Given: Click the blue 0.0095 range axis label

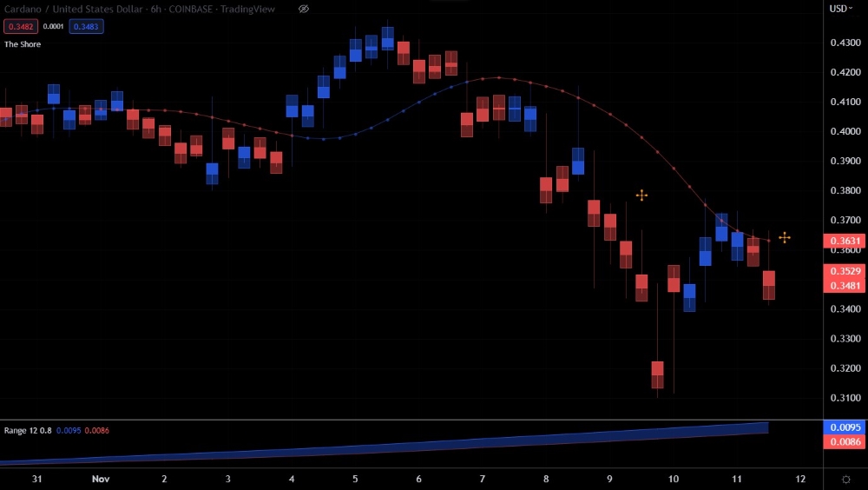Looking at the screenshot, I should (x=845, y=427).
